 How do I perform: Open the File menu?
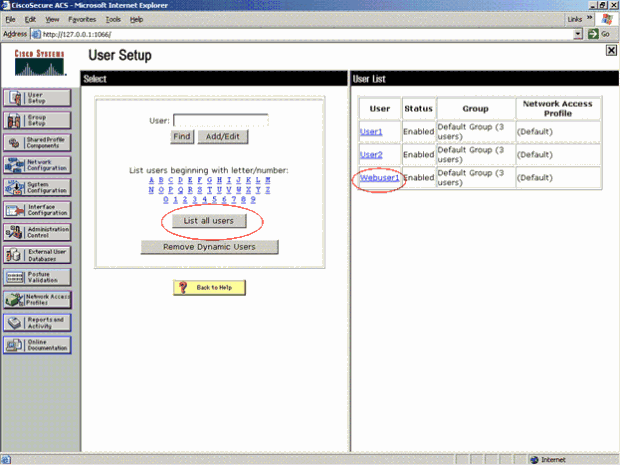[x=10, y=19]
